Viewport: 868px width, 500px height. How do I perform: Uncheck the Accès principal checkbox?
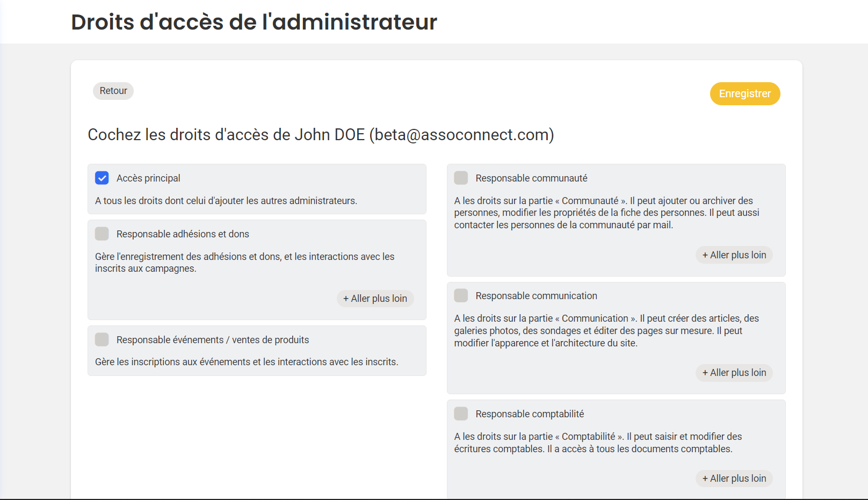(x=102, y=178)
